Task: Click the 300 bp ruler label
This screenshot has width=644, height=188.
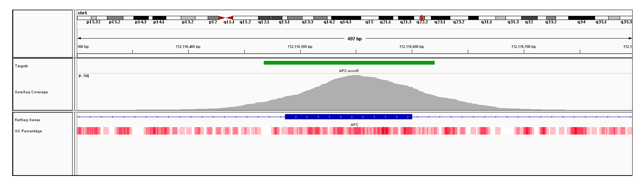Action: 83,47
